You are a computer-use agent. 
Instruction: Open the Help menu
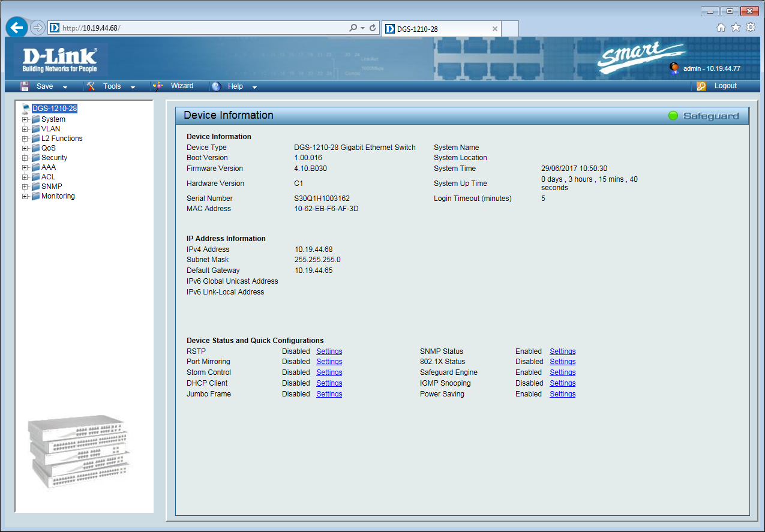pos(235,86)
